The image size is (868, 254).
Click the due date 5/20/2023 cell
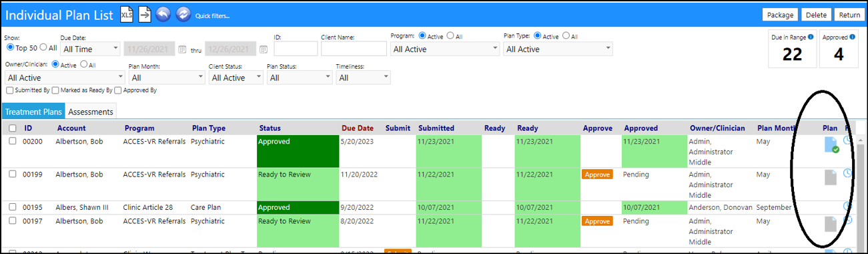coord(358,141)
